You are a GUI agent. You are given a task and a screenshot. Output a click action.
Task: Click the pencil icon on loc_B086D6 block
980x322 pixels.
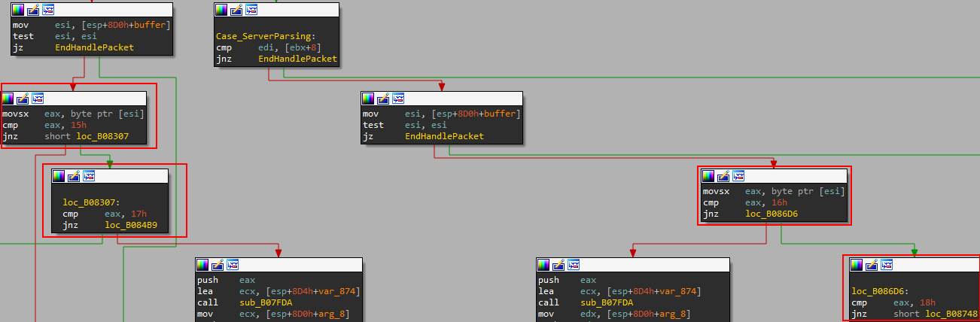pyautogui.click(x=872, y=265)
